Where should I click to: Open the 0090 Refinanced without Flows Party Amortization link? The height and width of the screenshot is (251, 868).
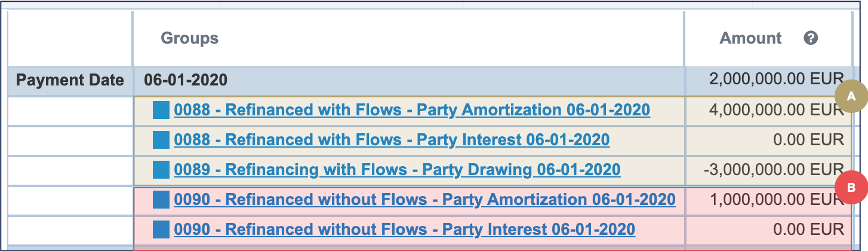point(424,200)
